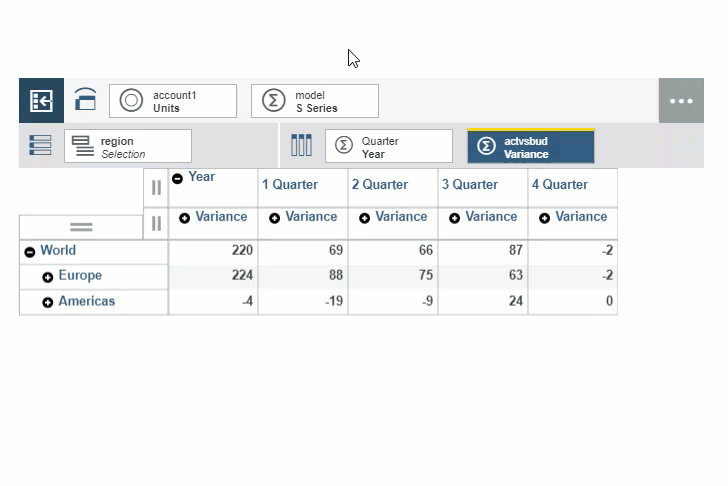Click the bridge icon beside account1 tile
The width and height of the screenshot is (728, 486).
86,101
